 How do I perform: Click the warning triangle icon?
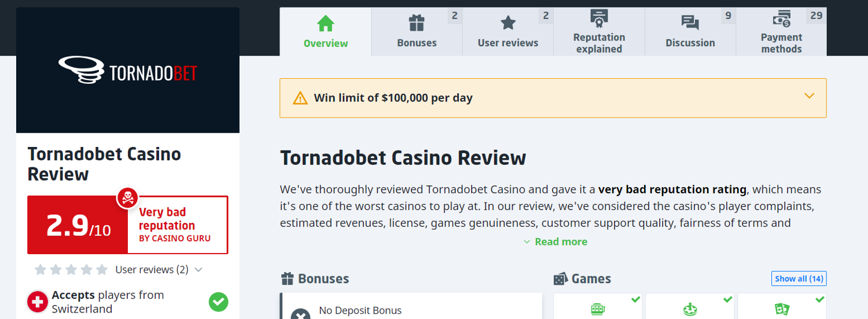300,98
